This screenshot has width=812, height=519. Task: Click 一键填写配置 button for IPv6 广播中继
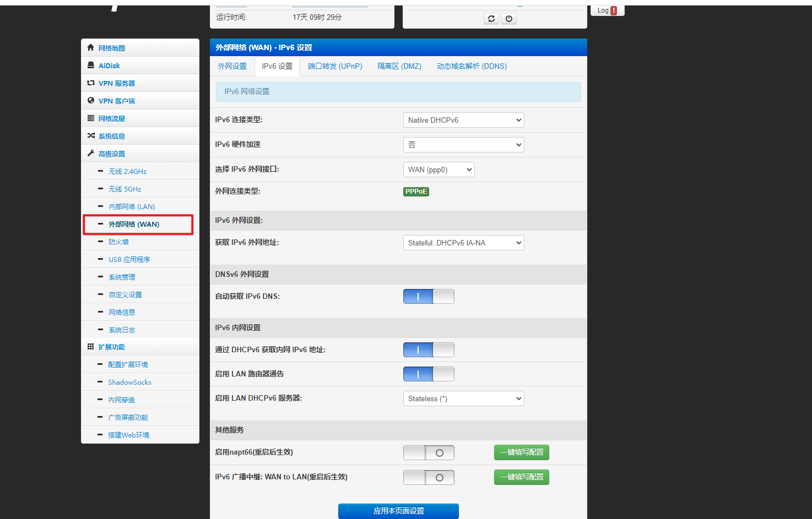[522, 477]
